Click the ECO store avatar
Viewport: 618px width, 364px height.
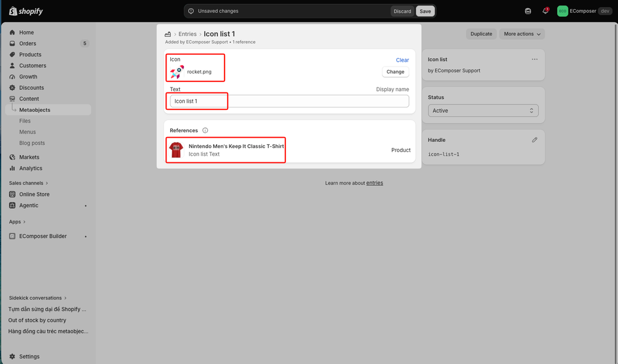pyautogui.click(x=562, y=11)
